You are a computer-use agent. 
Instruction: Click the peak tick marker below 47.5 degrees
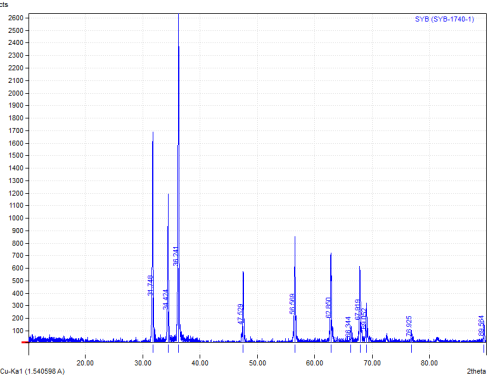pyautogui.click(x=243, y=349)
